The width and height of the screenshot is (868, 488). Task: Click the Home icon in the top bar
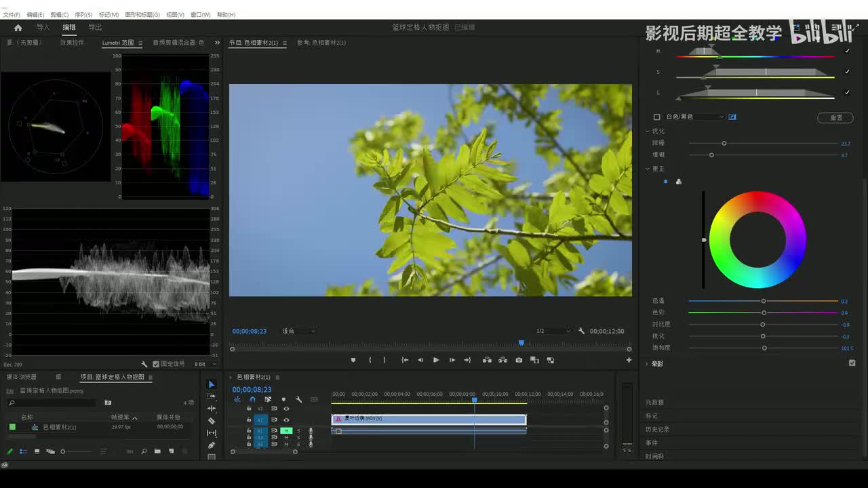18,28
